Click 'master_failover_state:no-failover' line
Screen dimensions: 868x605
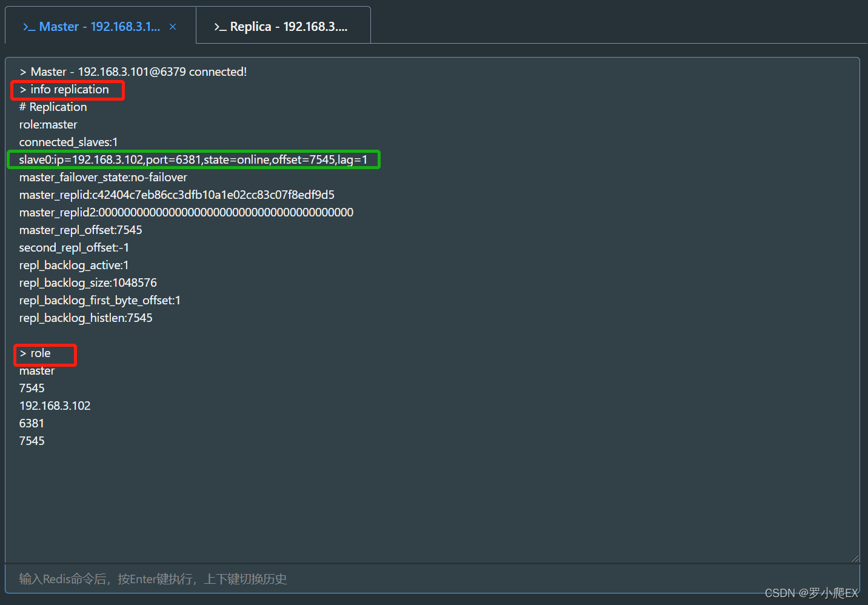[103, 177]
